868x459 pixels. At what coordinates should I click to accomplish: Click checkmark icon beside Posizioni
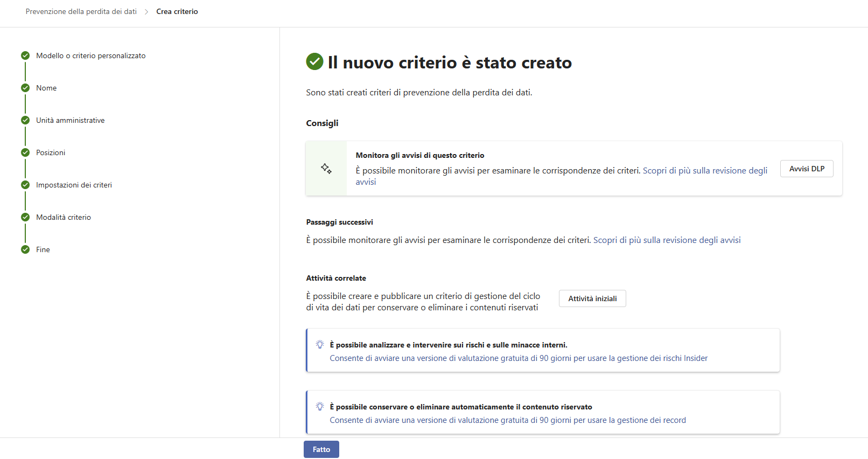click(x=25, y=152)
